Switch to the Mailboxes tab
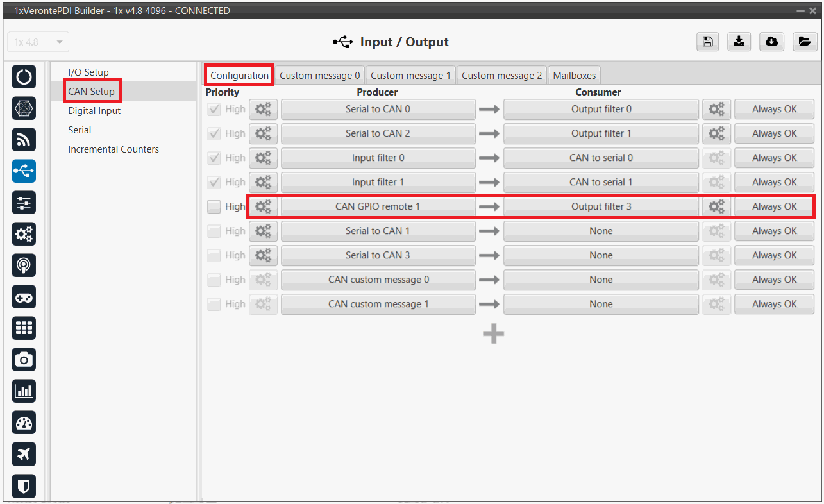 [x=574, y=75]
